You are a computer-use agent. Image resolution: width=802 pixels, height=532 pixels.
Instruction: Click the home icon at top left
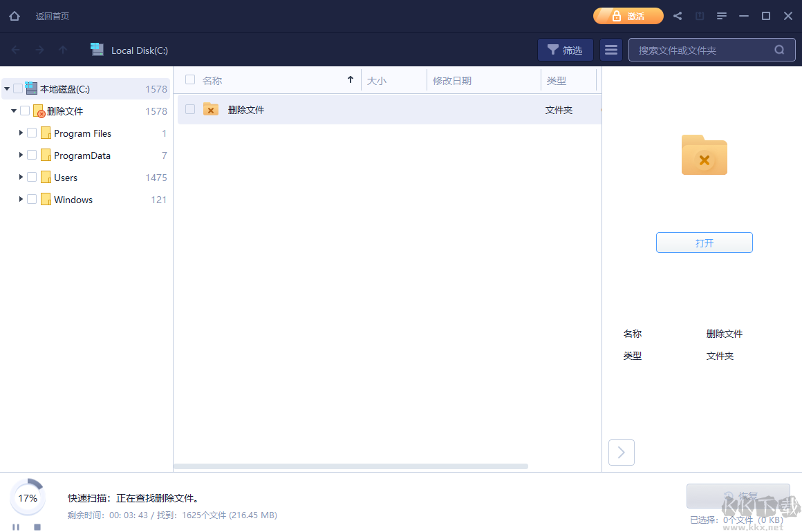14,15
